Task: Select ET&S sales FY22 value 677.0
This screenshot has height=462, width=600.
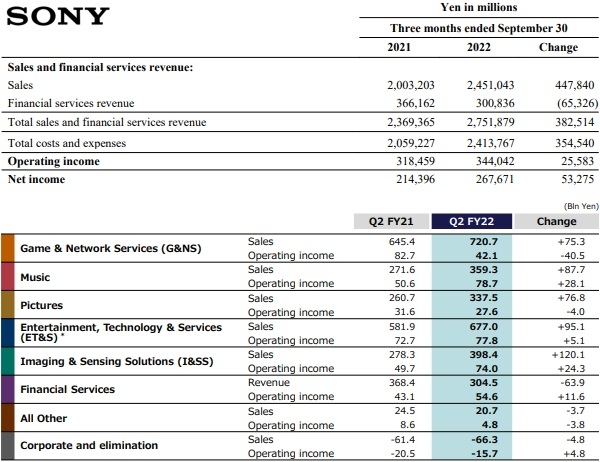Action: pos(484,327)
